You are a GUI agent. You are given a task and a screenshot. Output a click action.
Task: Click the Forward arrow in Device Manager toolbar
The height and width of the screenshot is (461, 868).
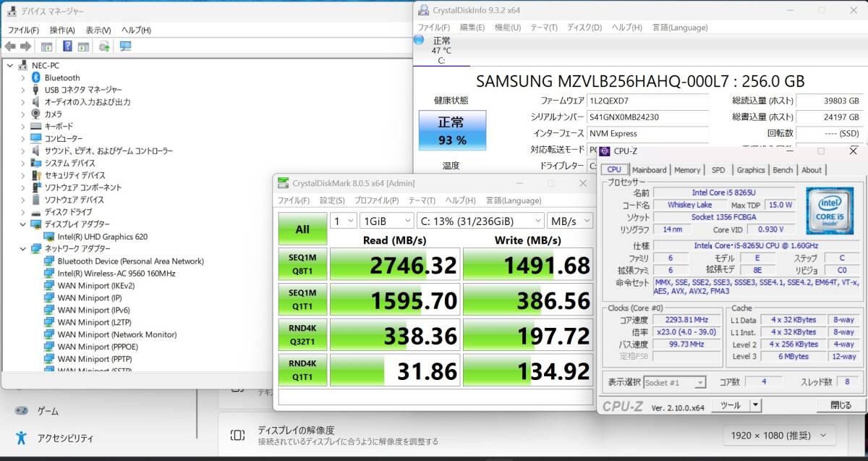tap(25, 46)
